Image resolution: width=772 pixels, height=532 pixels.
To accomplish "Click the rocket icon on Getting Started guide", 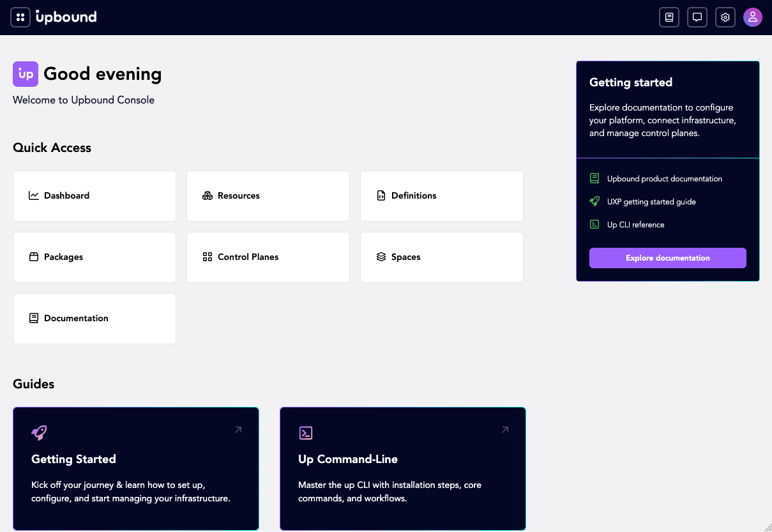I will coord(39,432).
